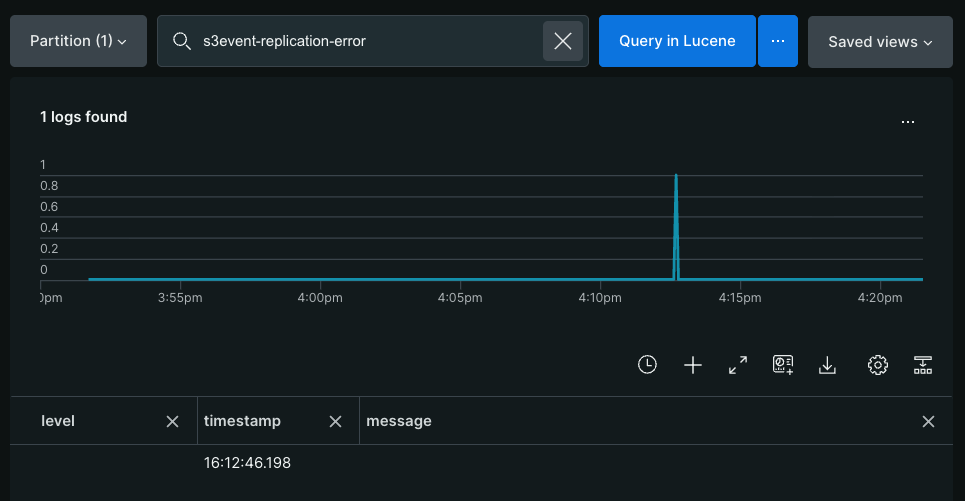Image resolution: width=965 pixels, height=501 pixels.
Task: Open the Partition (1) dropdown
Action: tap(78, 41)
